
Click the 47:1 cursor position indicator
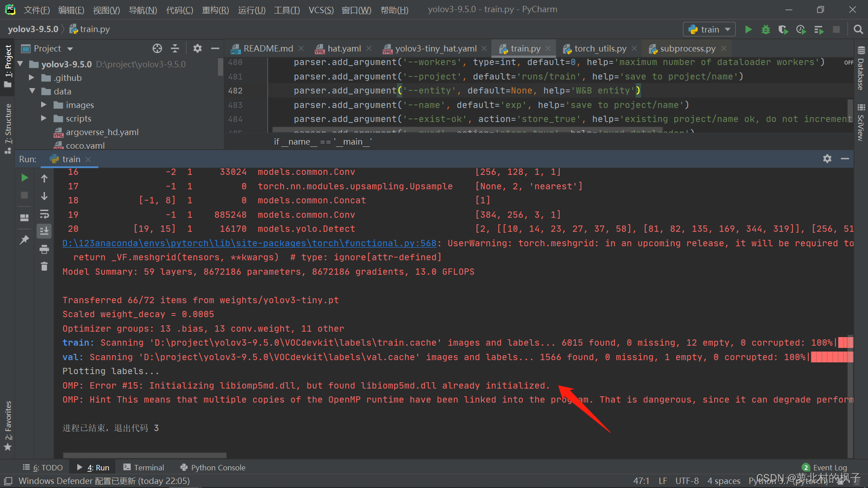pyautogui.click(x=641, y=481)
